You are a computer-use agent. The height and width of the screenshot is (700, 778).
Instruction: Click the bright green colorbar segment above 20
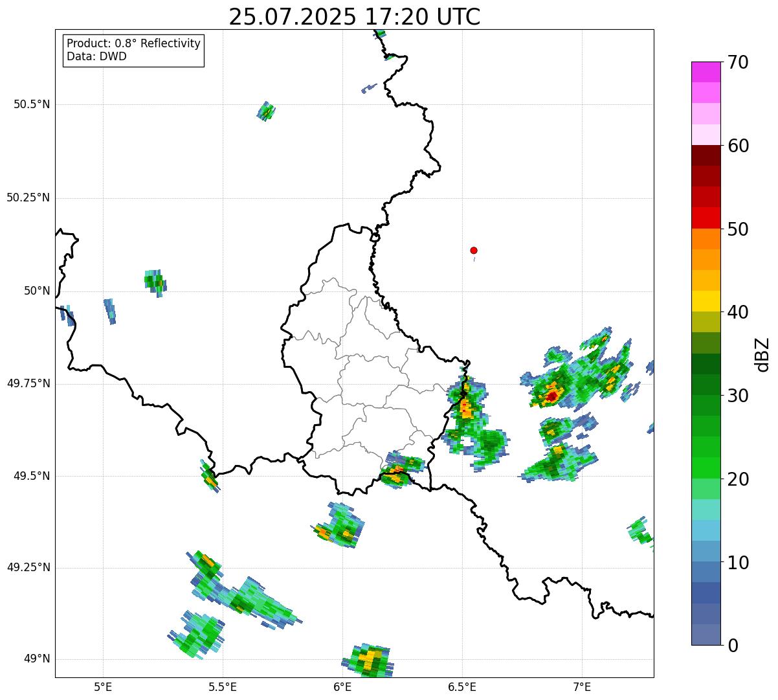[706, 468]
